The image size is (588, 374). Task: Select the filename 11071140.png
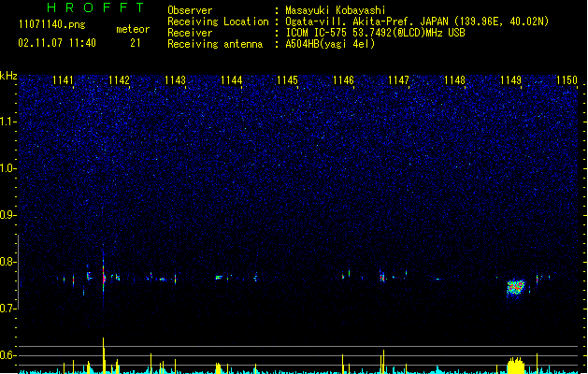click(51, 24)
